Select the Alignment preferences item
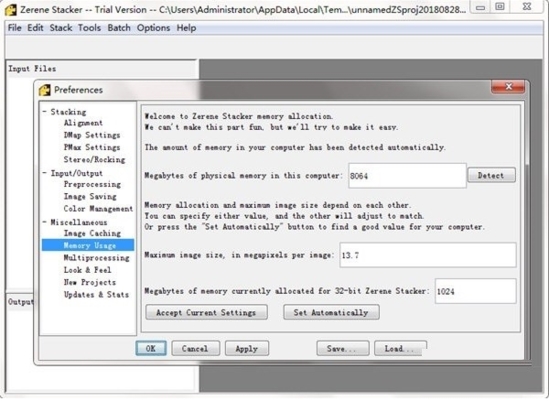The image size is (549, 401). tap(83, 123)
